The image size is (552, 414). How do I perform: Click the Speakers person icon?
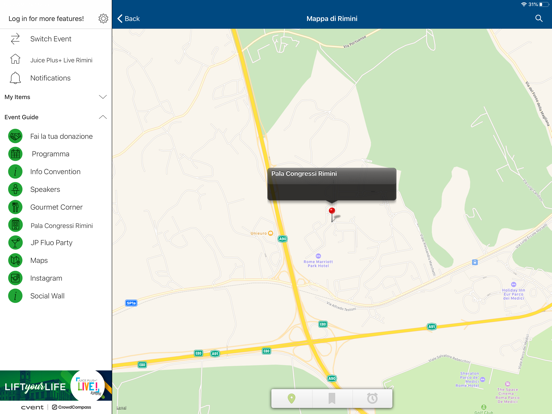tap(15, 189)
